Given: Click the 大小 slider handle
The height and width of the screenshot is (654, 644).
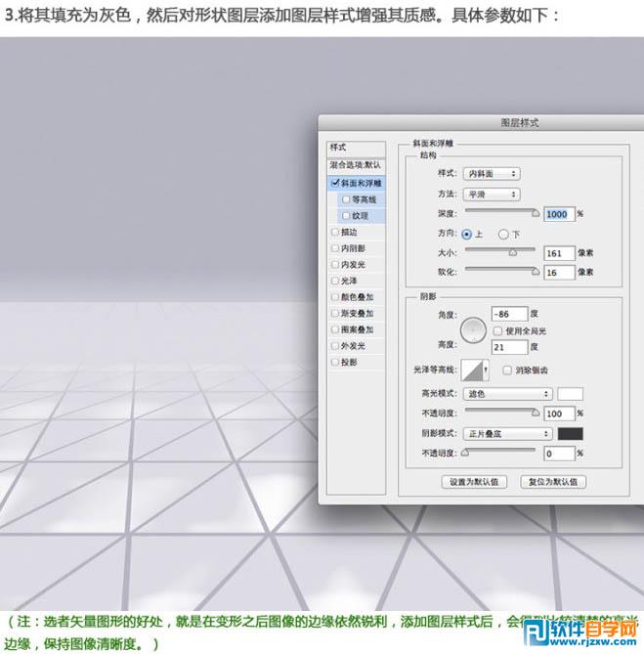Looking at the screenshot, I should [x=513, y=252].
